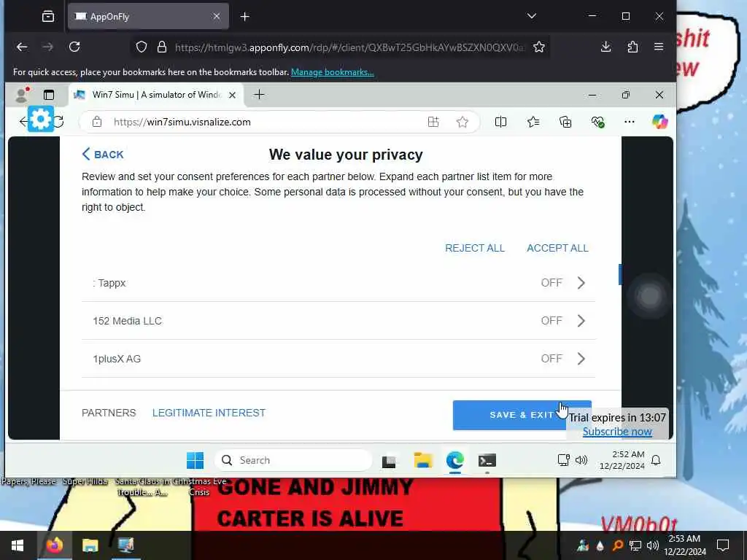Open Edge browser essentials heart icon
Screen dimensions: 747x560
[597, 122]
